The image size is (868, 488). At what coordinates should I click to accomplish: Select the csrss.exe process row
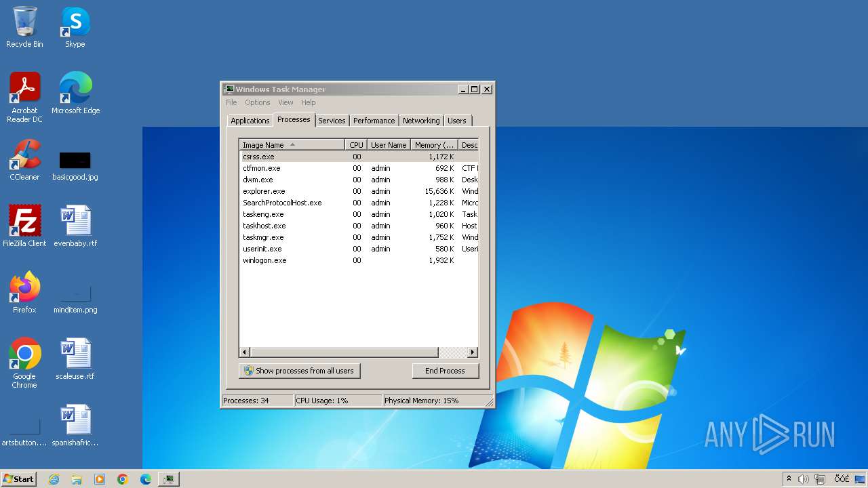pos(359,157)
